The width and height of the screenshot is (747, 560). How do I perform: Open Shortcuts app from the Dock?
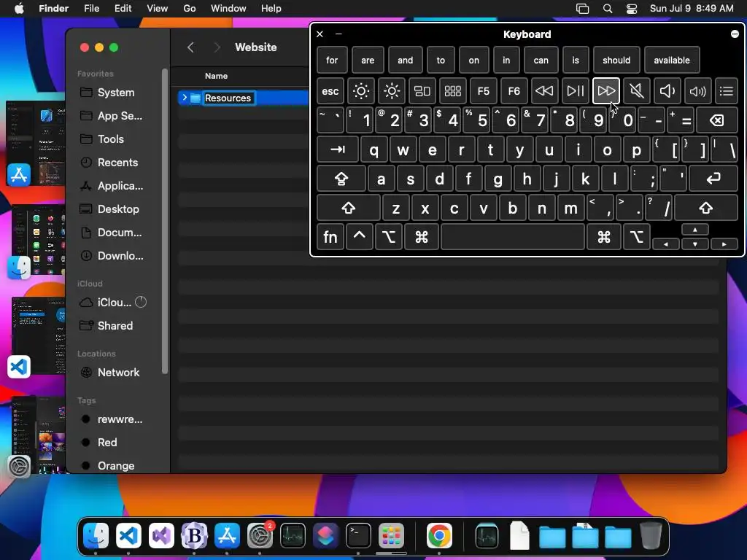(325, 536)
